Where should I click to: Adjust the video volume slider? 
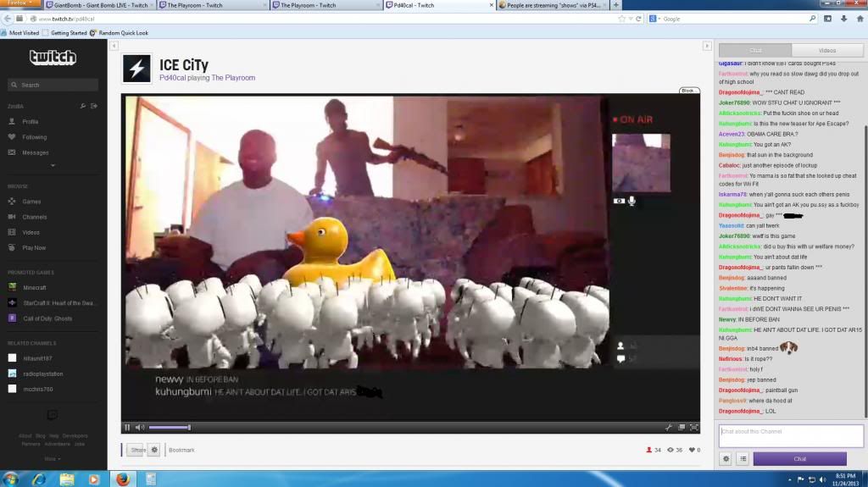(x=170, y=427)
